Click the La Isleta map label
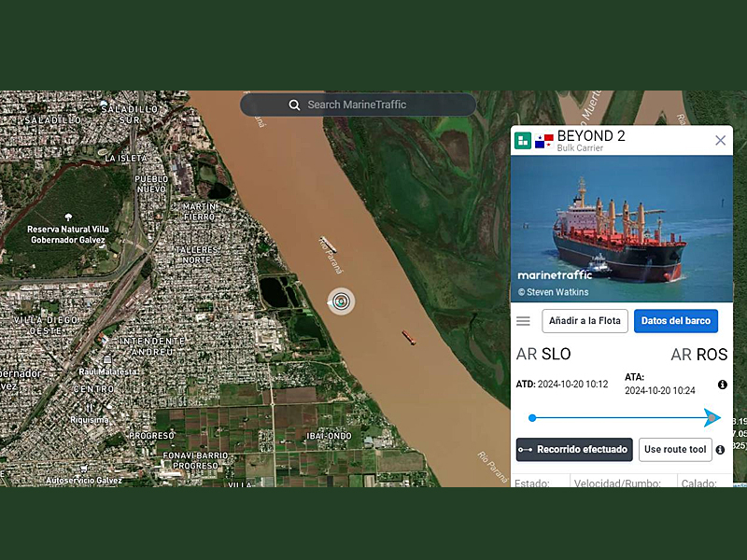 126,158
